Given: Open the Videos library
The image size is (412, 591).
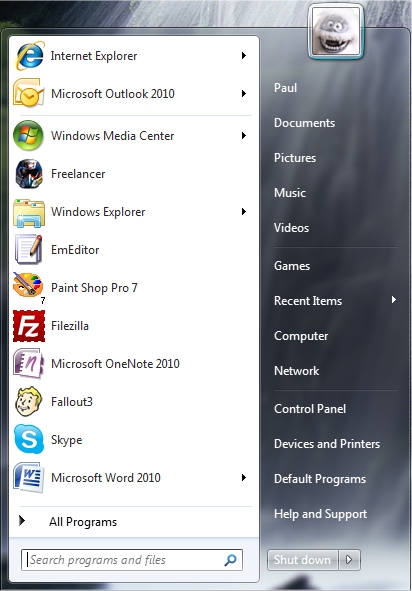Looking at the screenshot, I should click(x=291, y=228).
